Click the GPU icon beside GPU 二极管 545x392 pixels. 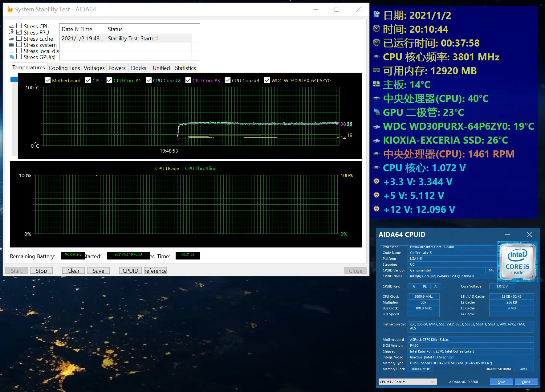pyautogui.click(x=377, y=112)
